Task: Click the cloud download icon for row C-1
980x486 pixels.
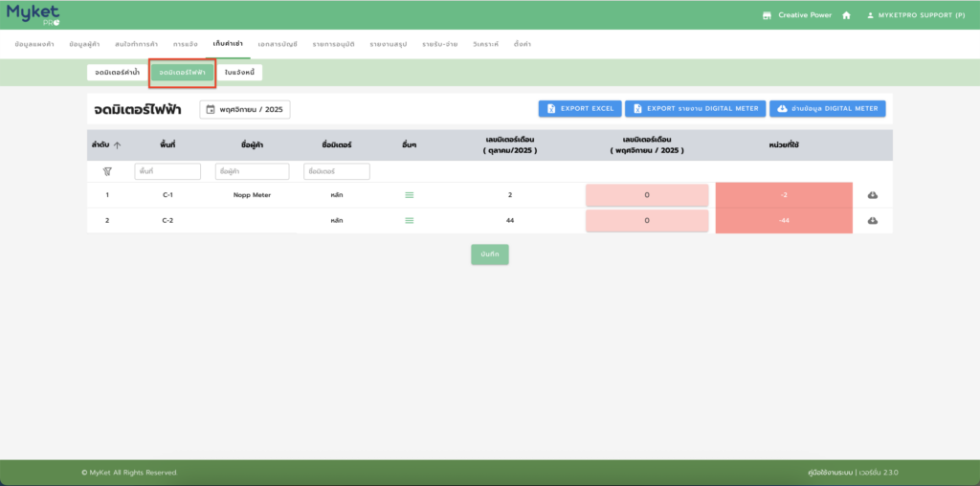Action: tap(873, 195)
